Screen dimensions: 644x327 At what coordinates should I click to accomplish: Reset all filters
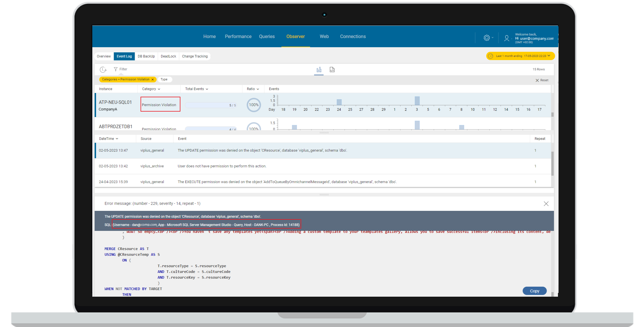[x=542, y=80]
